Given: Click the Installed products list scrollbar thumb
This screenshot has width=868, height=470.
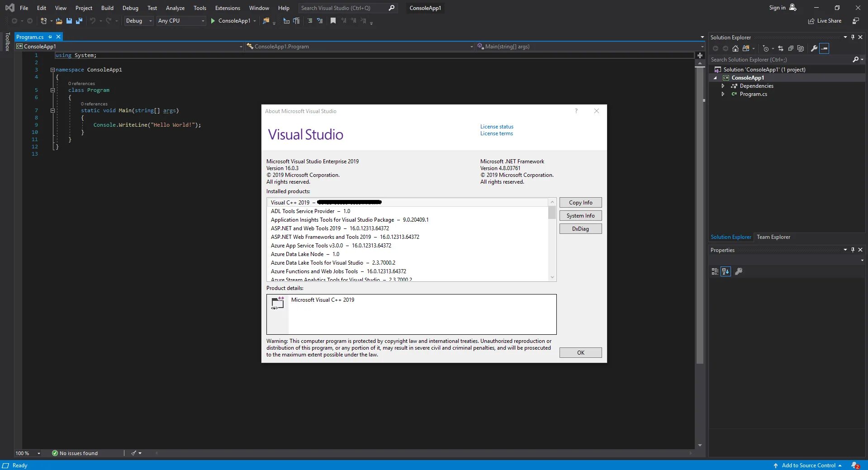Looking at the screenshot, I should click(552, 213).
